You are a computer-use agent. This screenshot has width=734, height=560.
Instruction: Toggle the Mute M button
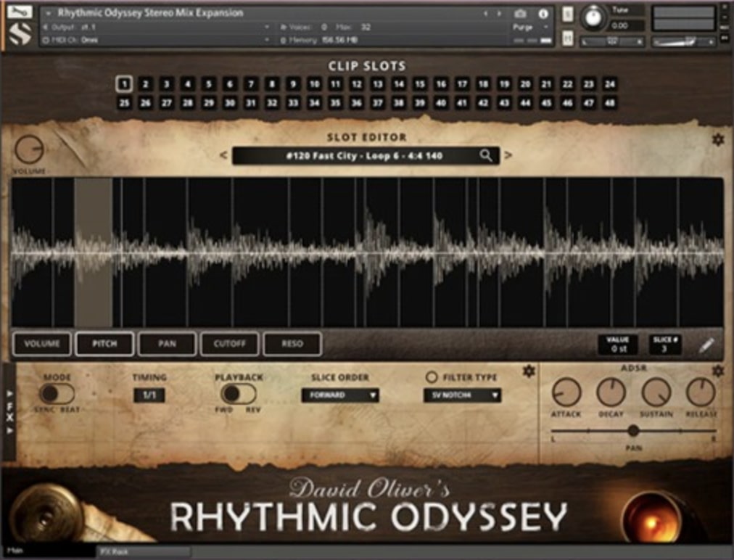pyautogui.click(x=567, y=38)
